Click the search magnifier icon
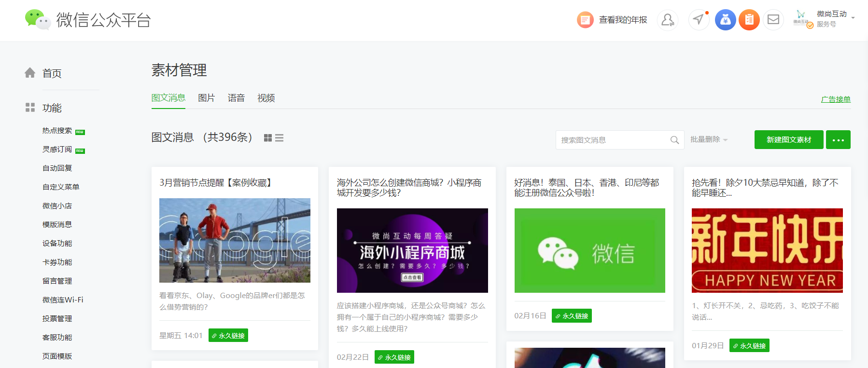The width and height of the screenshot is (868, 368). click(674, 140)
